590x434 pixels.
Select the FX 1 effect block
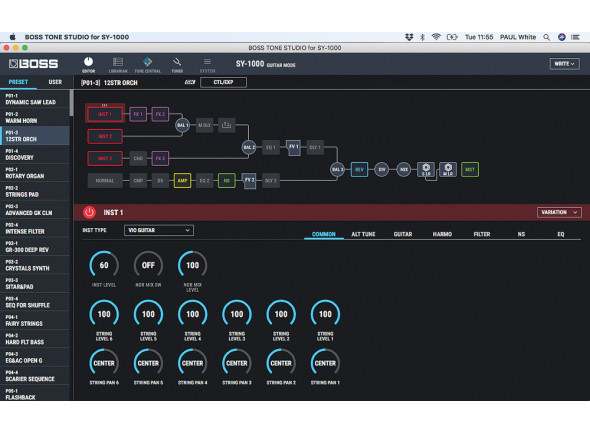(138, 114)
